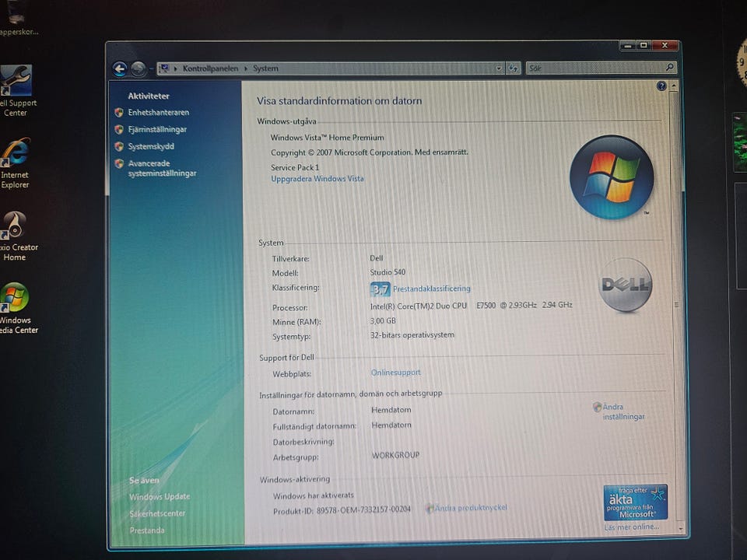This screenshot has width=747, height=560.
Task: Go back with the blue back arrow
Action: 120,69
